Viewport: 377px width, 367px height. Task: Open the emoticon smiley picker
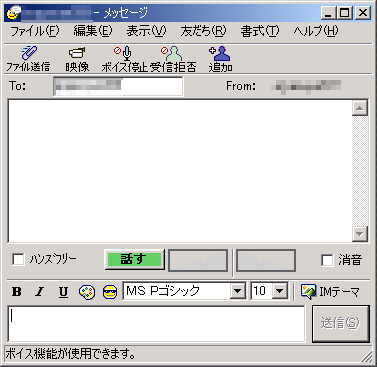(x=110, y=292)
